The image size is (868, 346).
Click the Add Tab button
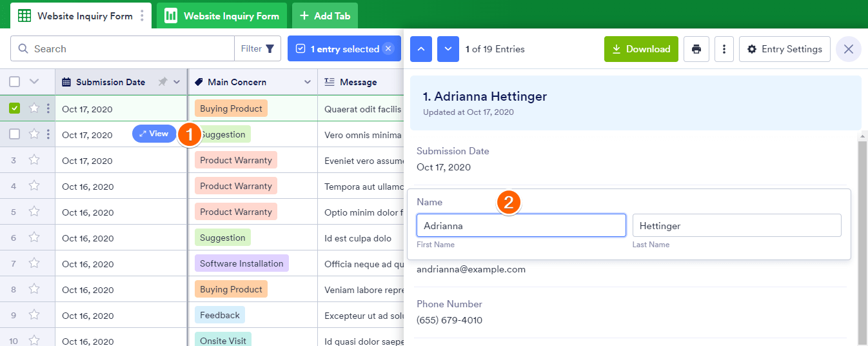[324, 15]
